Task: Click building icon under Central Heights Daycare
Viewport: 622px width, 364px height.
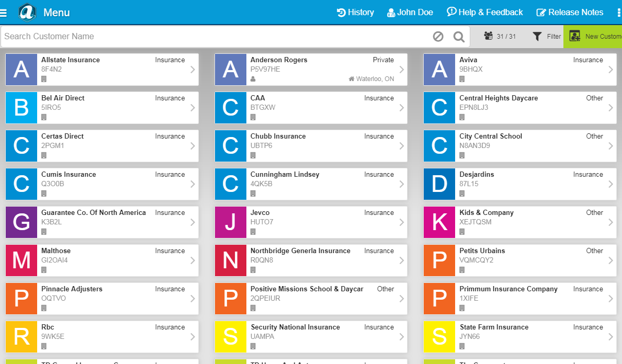Action: 462,117
